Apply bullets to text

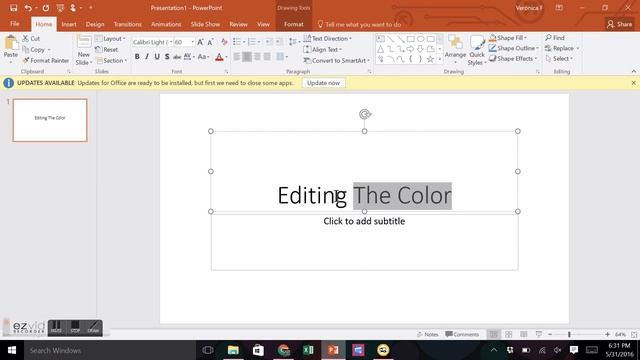pyautogui.click(x=237, y=42)
